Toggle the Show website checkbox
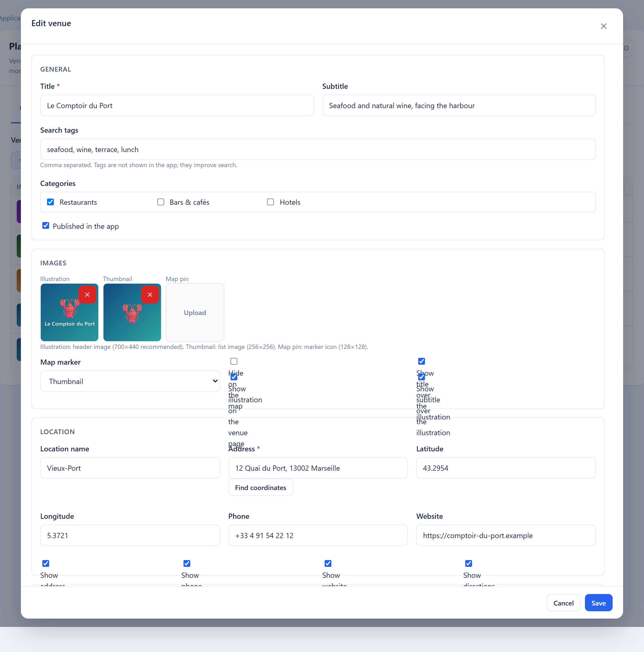 (x=328, y=563)
